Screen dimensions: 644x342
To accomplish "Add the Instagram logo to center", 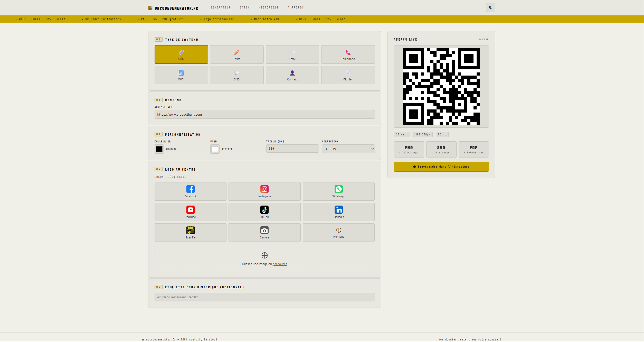I will click(264, 191).
